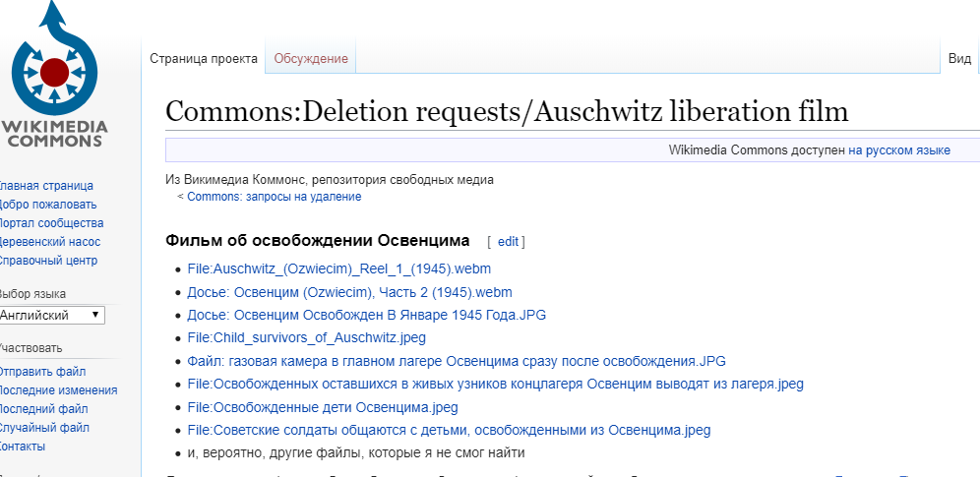
Task: Open File:Освобожденные дети Освенцима.jpeg
Action: [x=323, y=407]
